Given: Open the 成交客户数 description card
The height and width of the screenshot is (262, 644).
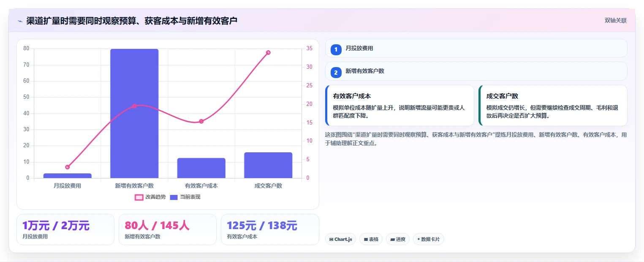Looking at the screenshot, I should [x=553, y=105].
